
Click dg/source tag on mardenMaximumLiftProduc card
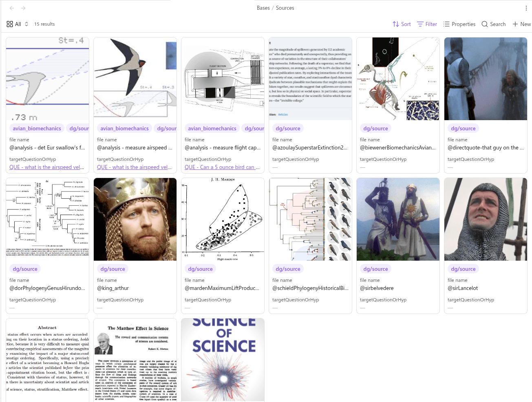(x=200, y=269)
